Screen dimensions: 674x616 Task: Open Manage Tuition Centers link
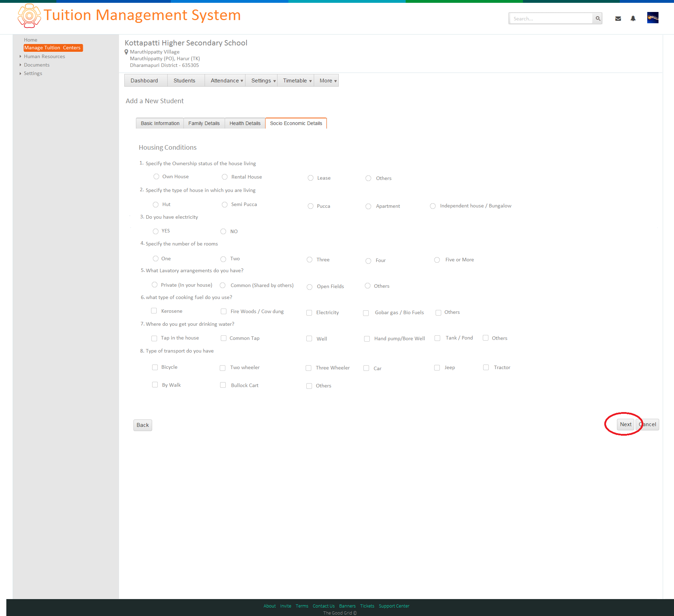click(x=53, y=48)
